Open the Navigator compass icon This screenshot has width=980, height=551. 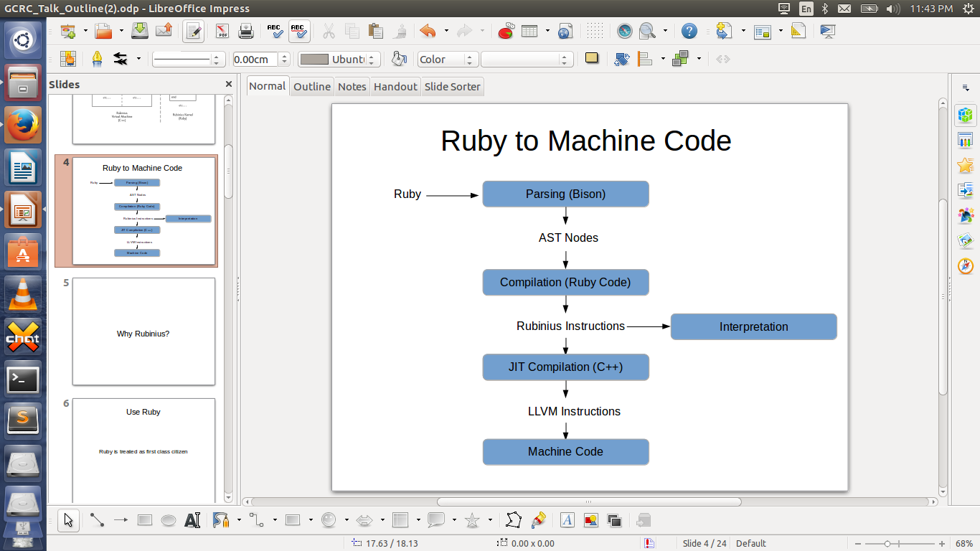624,31
